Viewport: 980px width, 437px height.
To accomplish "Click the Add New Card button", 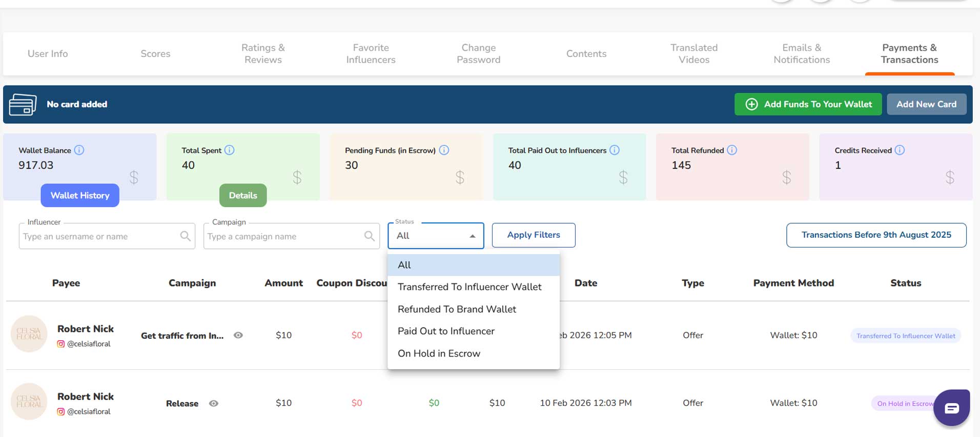I will pyautogui.click(x=926, y=104).
